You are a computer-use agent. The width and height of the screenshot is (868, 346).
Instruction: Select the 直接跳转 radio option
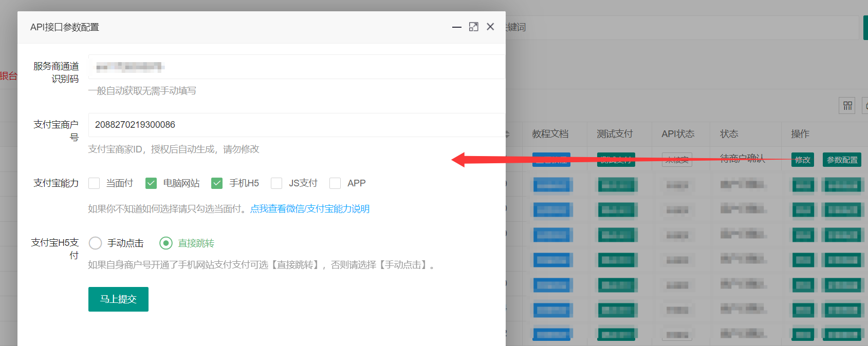click(x=166, y=243)
